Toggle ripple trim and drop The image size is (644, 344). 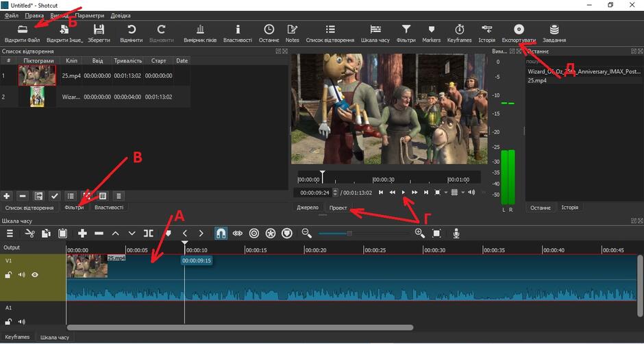tap(253, 234)
